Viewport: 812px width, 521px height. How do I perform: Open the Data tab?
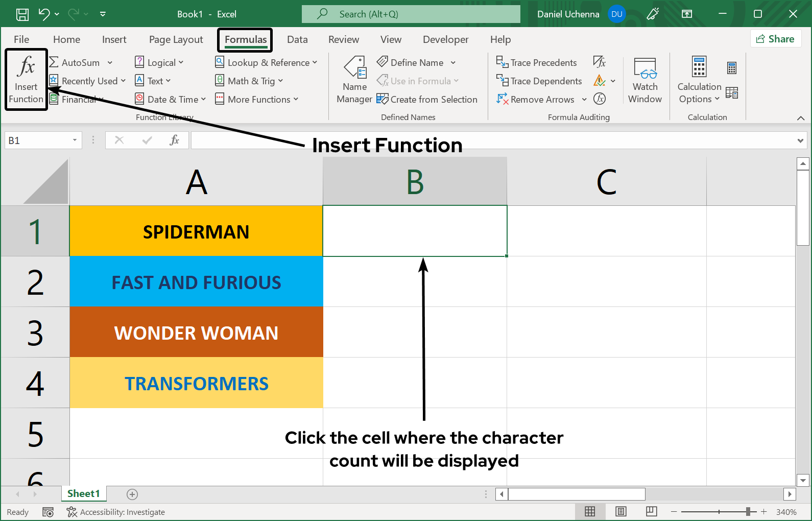pos(297,39)
